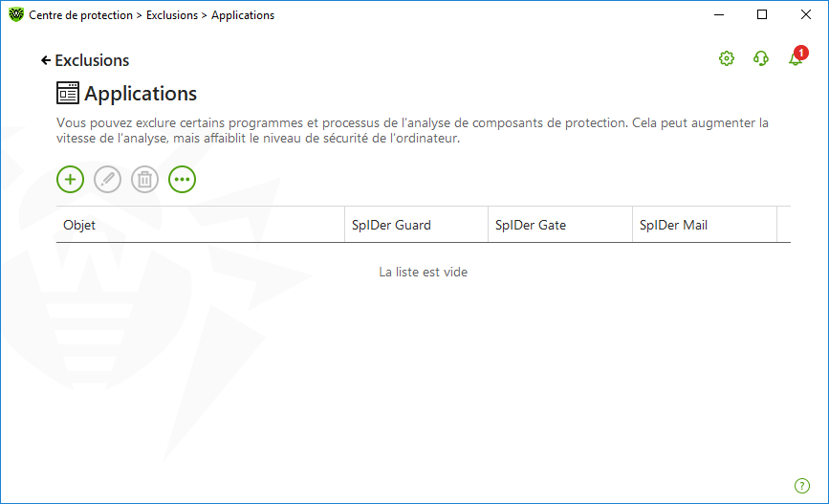Maximize the window
Viewport: 829px width, 504px height.
pyautogui.click(x=762, y=14)
